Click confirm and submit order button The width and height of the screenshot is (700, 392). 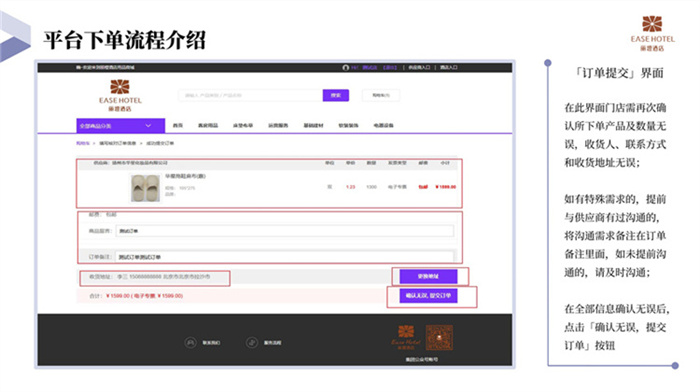[x=428, y=296]
